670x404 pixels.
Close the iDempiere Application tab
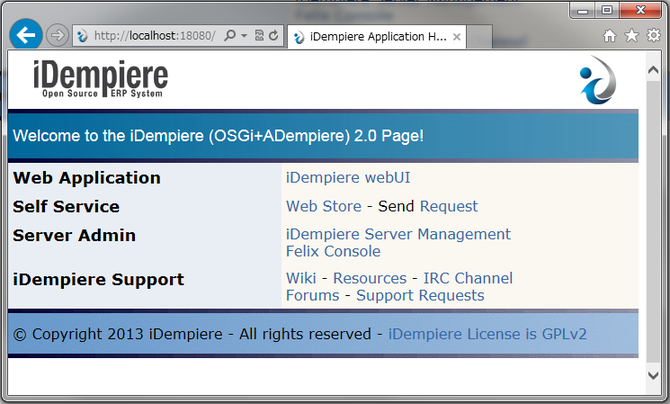coord(456,37)
